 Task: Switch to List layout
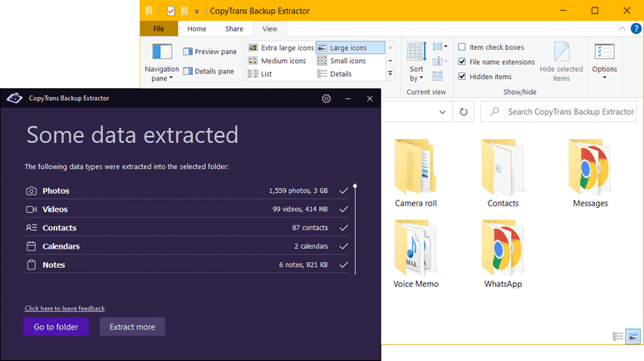point(260,74)
